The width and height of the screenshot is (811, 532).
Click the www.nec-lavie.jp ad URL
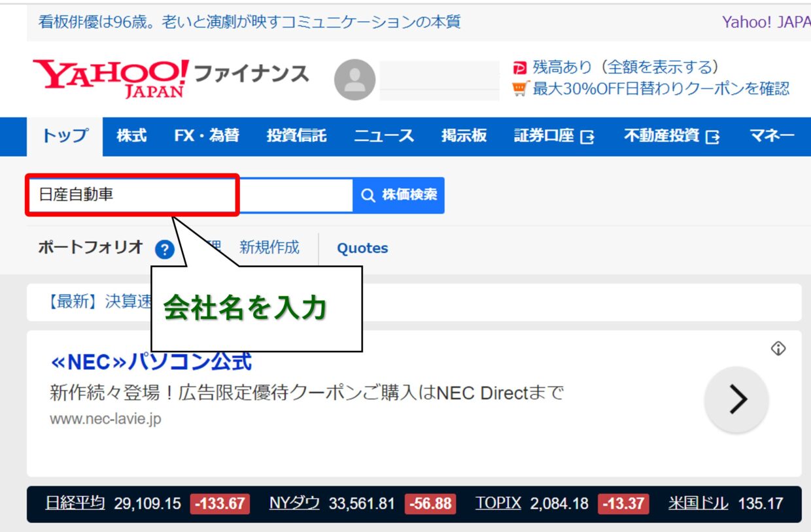(105, 419)
